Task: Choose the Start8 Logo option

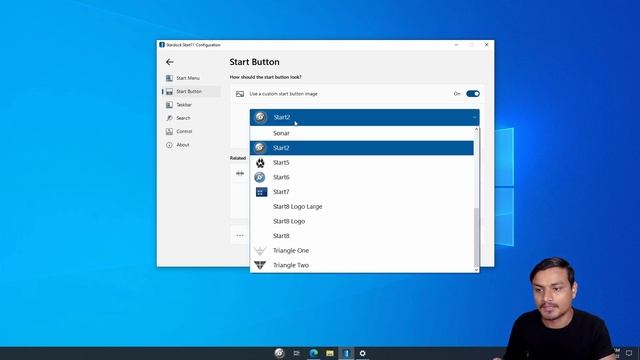Action: point(362,221)
